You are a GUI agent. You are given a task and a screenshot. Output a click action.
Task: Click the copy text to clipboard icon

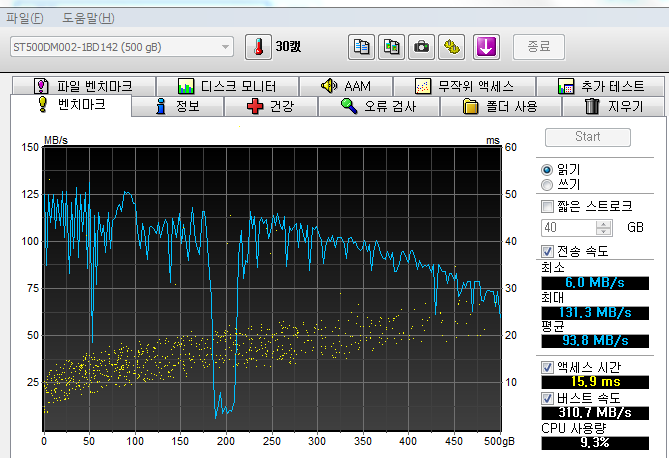tap(362, 47)
